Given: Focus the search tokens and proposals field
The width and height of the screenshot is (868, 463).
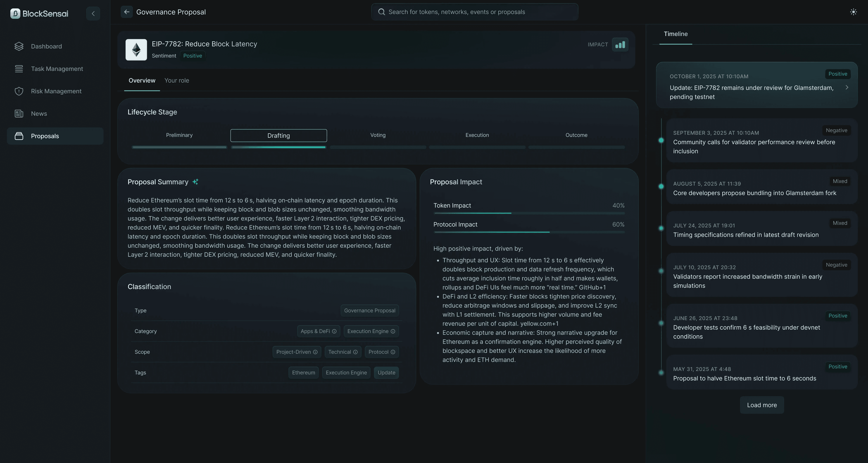Looking at the screenshot, I should click(474, 12).
